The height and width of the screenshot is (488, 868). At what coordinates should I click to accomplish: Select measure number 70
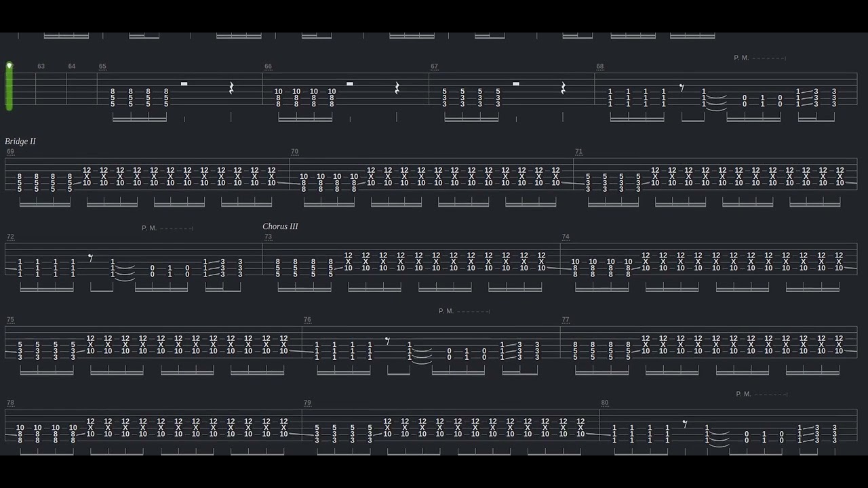(x=294, y=152)
